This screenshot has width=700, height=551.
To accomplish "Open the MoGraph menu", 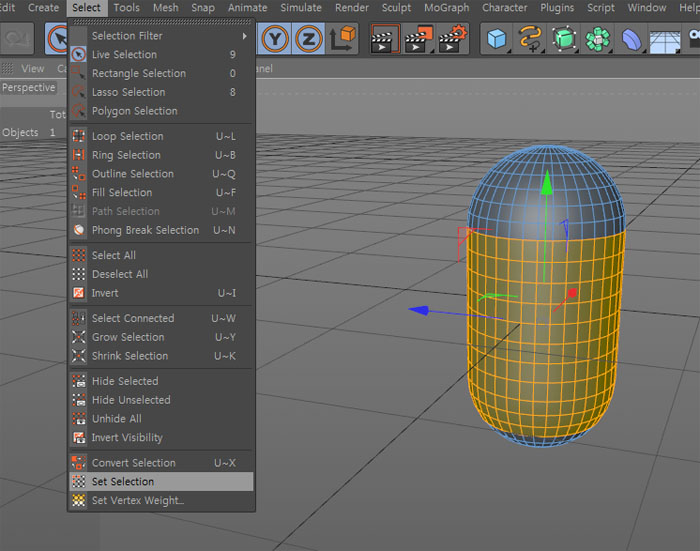I will 446,8.
